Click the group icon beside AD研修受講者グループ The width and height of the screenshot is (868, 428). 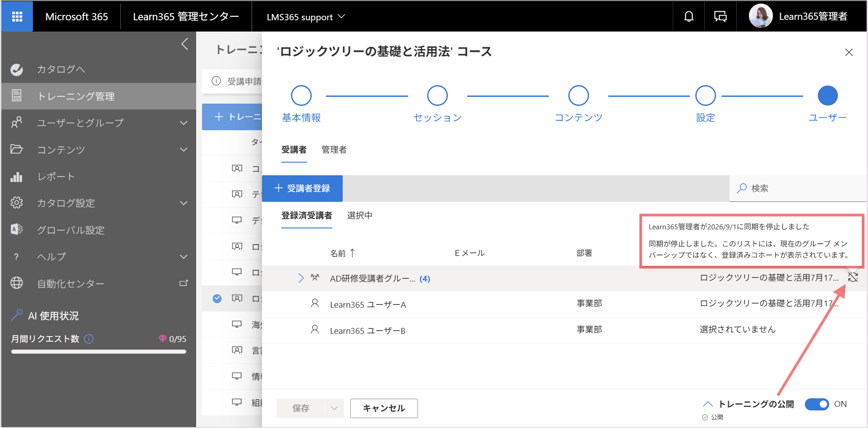click(x=315, y=278)
